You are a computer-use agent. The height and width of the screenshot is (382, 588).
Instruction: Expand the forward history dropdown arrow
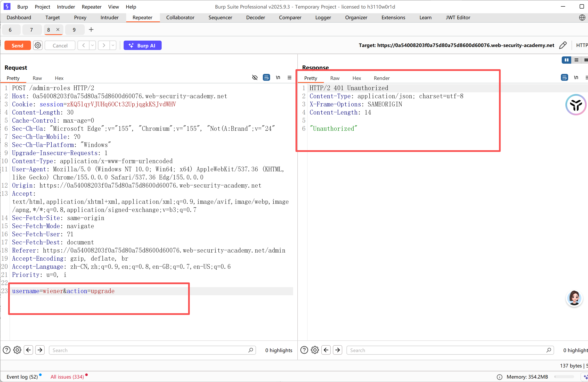(113, 46)
